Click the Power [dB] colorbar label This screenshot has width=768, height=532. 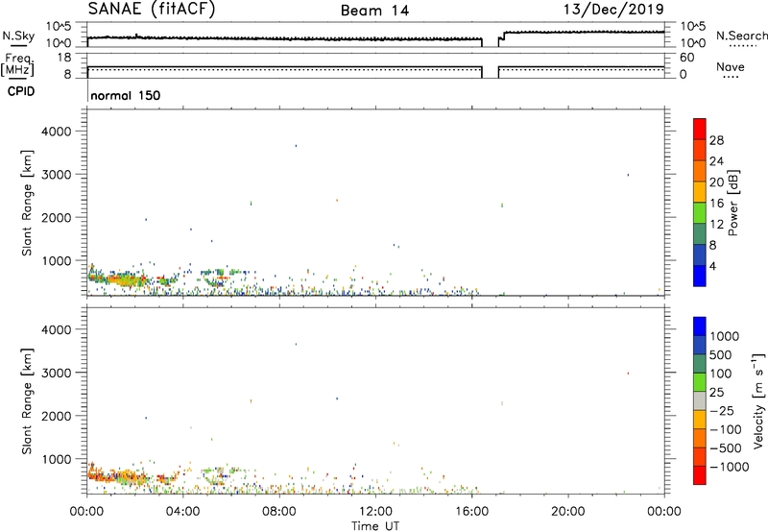[x=732, y=203]
